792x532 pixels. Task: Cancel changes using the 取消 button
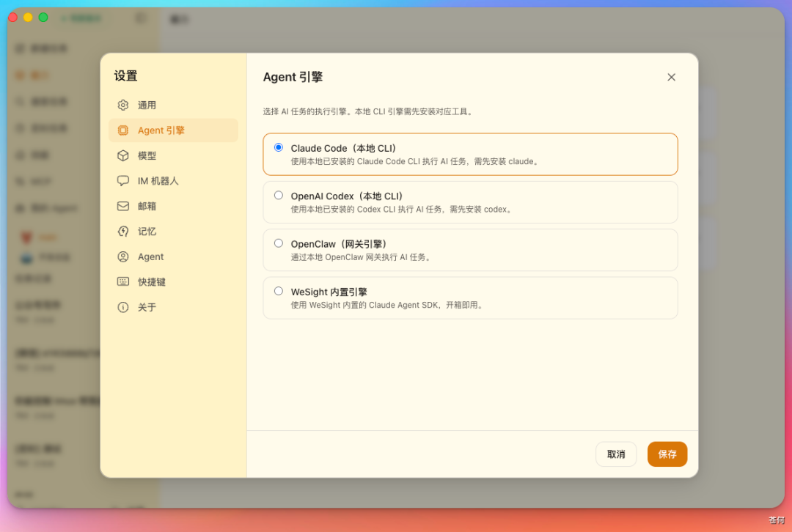[616, 454]
